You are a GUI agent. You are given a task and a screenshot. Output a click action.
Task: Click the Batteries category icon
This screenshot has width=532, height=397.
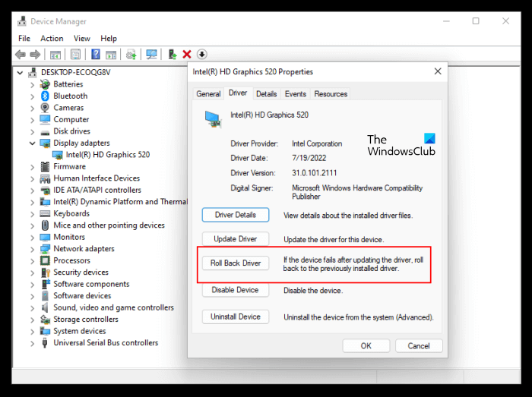tap(45, 84)
